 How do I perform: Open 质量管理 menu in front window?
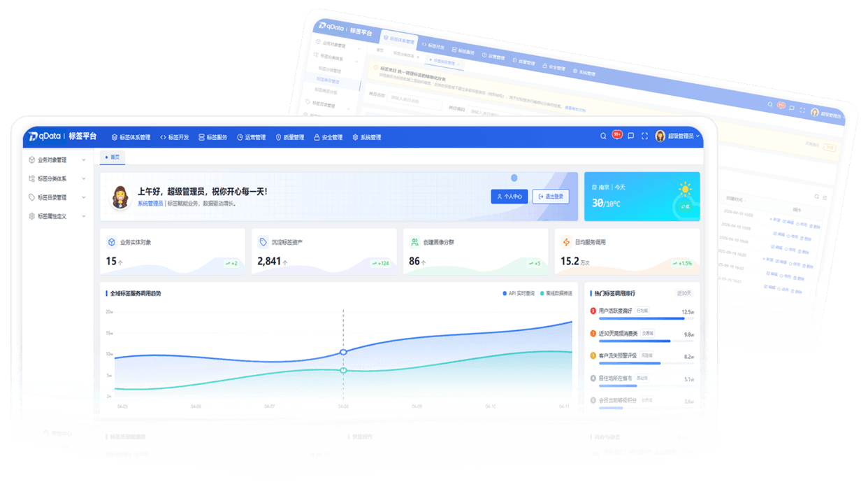pyautogui.click(x=290, y=137)
